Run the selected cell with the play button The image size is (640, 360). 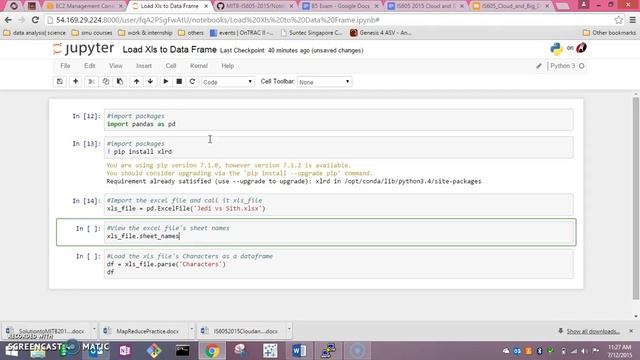166,82
